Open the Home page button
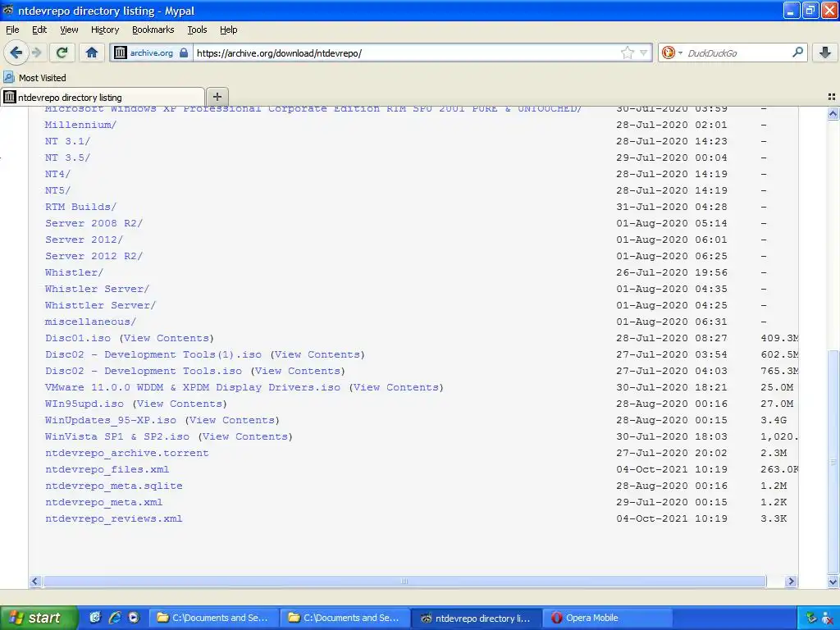The width and height of the screenshot is (840, 630). pyautogui.click(x=92, y=52)
